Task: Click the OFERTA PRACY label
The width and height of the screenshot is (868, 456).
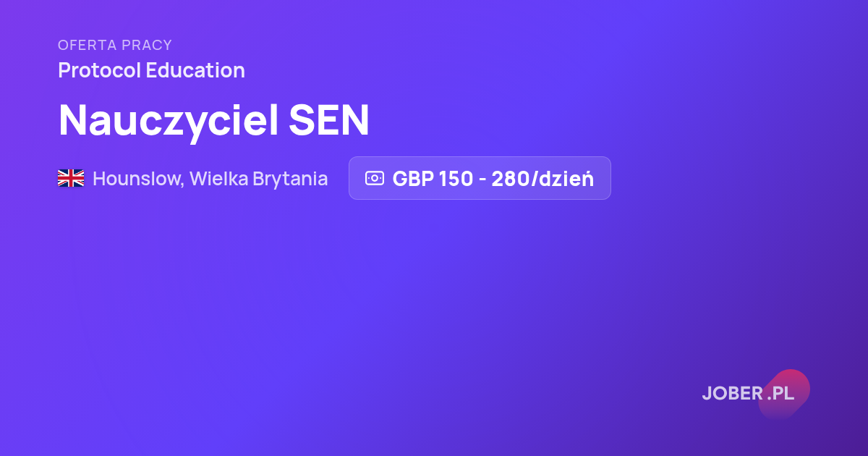Action: [115, 45]
